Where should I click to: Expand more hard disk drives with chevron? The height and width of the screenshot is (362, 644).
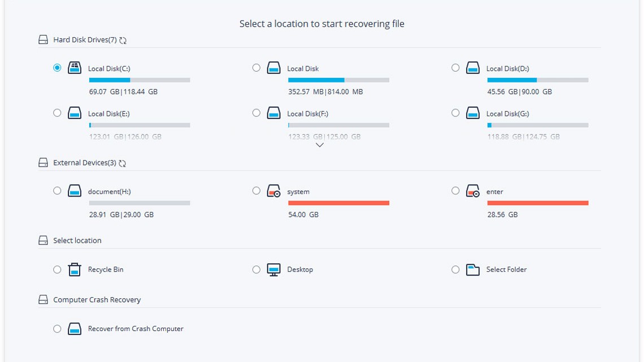pos(320,145)
